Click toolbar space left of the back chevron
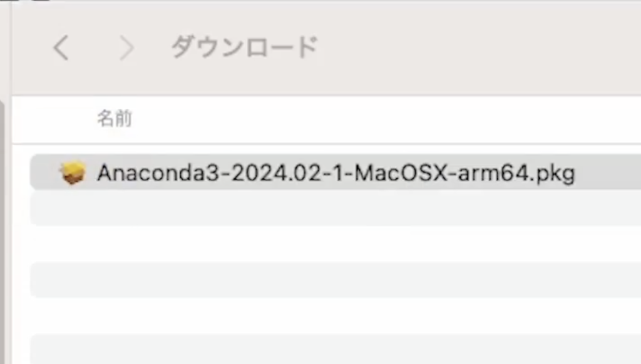 (32, 48)
